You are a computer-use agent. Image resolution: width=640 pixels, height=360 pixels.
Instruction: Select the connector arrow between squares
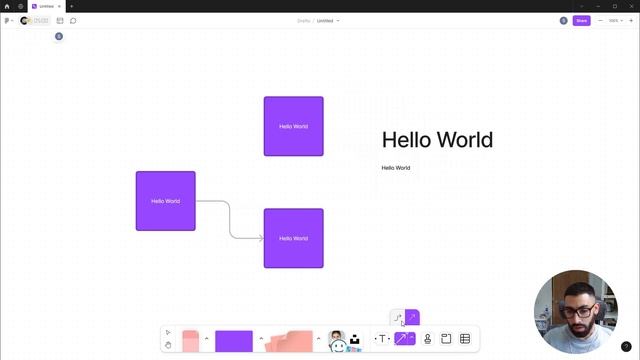point(229,220)
